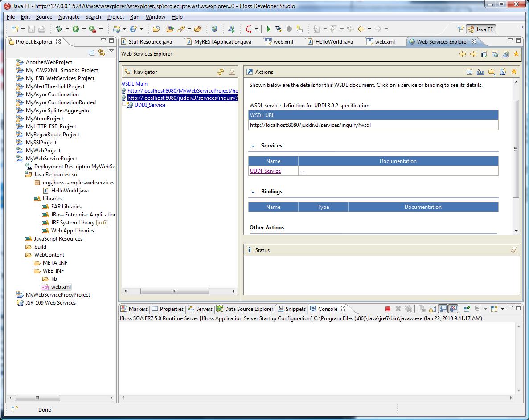This screenshot has height=420, width=529.
Task: Refresh the Navigator pane
Action: click(221, 72)
